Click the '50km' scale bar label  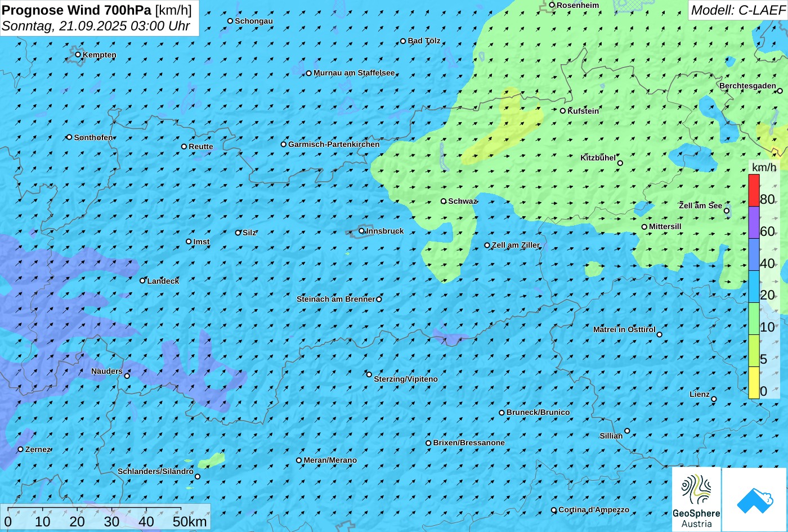click(x=190, y=521)
